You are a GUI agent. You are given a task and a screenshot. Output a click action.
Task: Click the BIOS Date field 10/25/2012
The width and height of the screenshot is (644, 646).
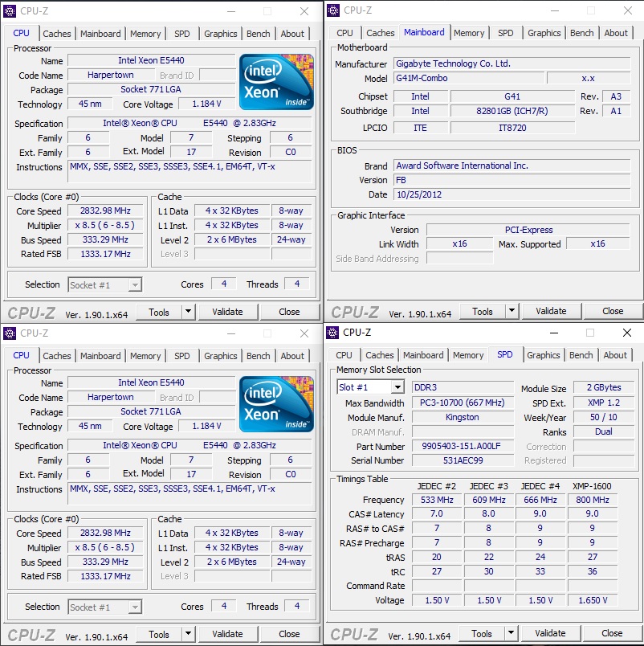[512, 194]
